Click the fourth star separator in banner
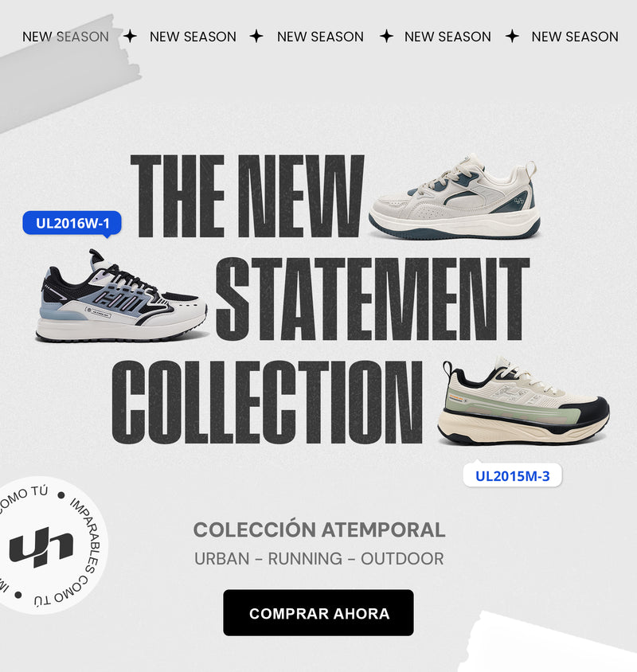The width and height of the screenshot is (637, 672). pyautogui.click(x=512, y=37)
